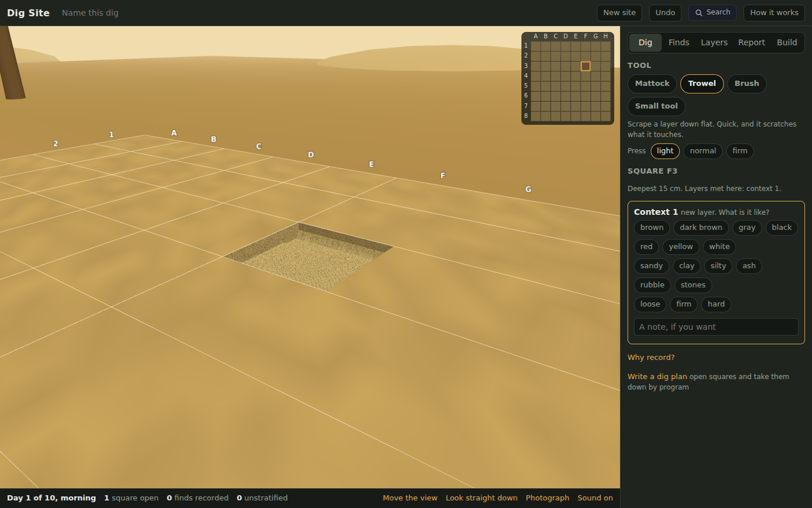The height and width of the screenshot is (508, 812).
Task: Click the Search button with magnifier icon
Action: point(712,13)
